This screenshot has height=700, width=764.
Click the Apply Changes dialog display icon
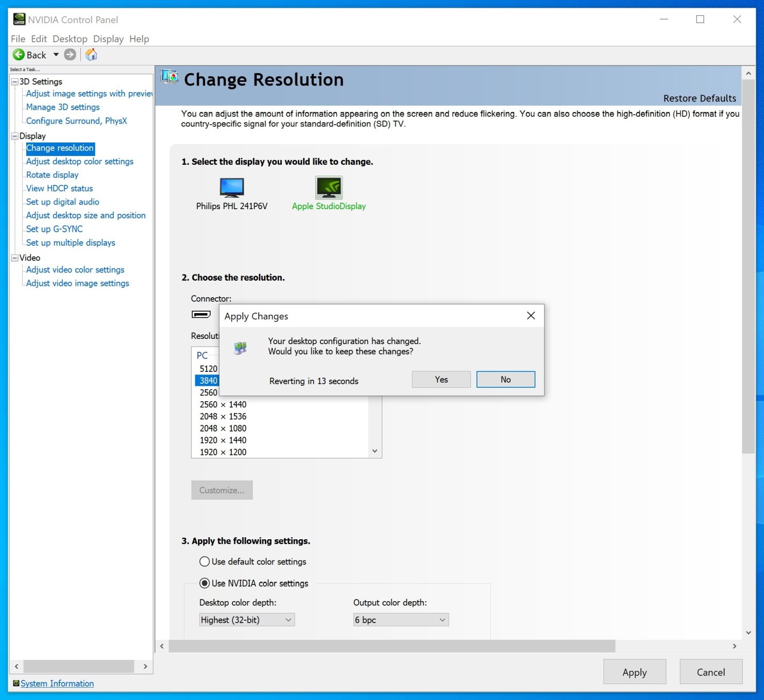coord(240,348)
